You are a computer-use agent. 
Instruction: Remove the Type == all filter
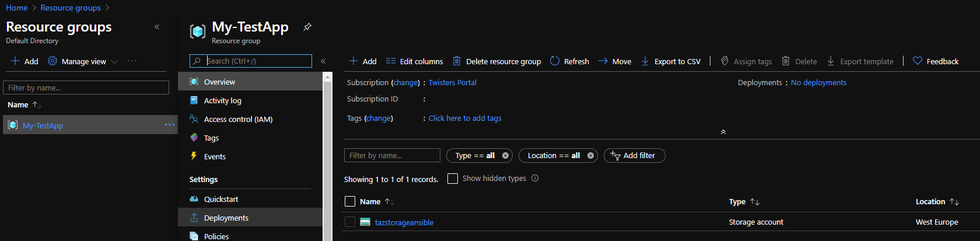[505, 156]
